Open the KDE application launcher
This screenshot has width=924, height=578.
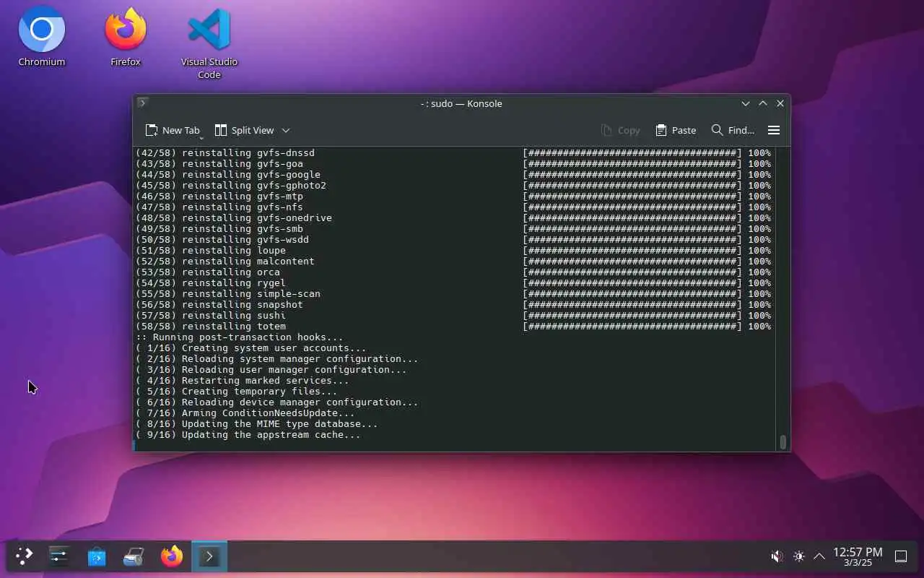pyautogui.click(x=25, y=556)
